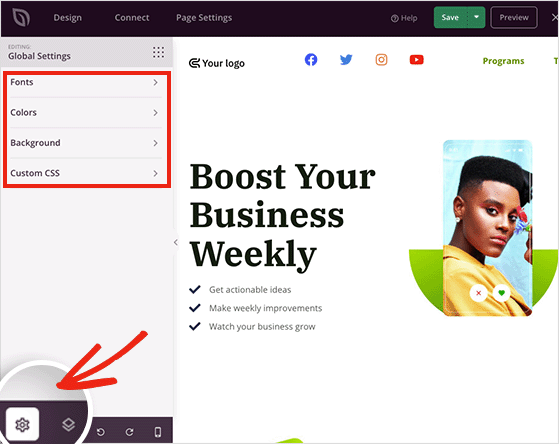
Task: Open the blocks grid icon
Action: [x=158, y=52]
